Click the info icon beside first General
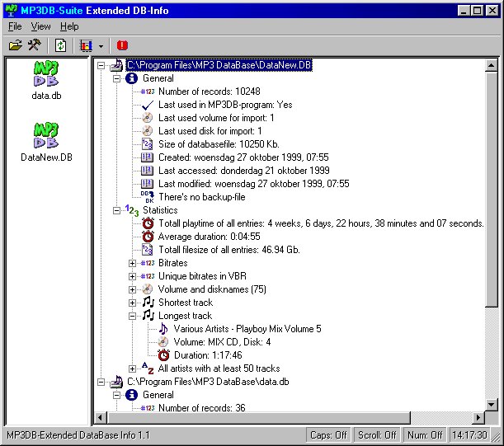504x446 pixels. point(131,78)
